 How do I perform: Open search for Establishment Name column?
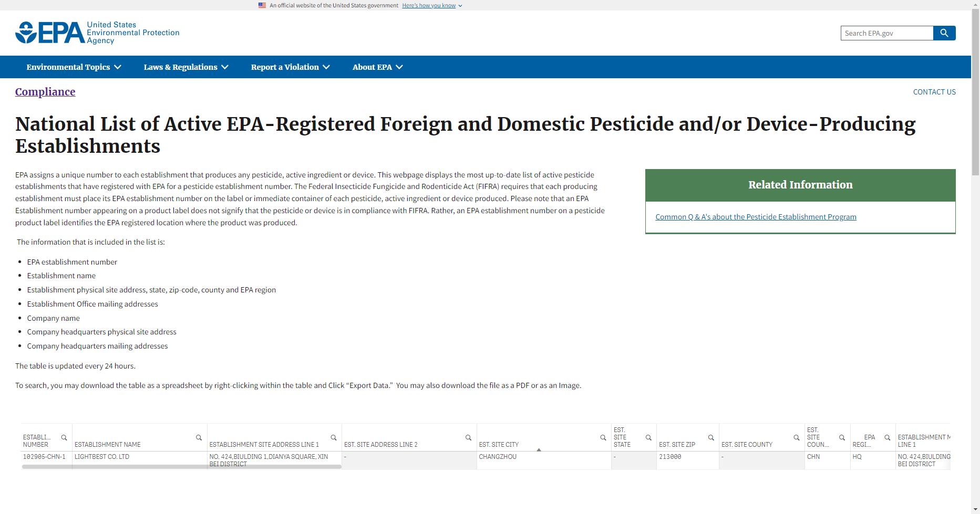(x=199, y=437)
